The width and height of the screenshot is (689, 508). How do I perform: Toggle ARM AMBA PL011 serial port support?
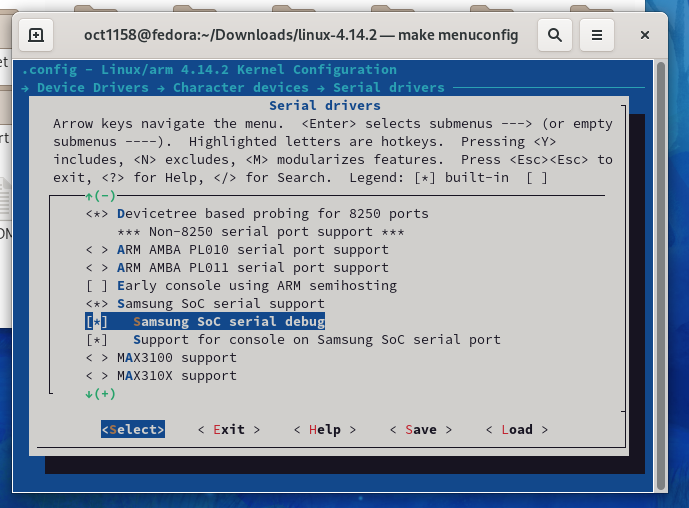click(237, 268)
